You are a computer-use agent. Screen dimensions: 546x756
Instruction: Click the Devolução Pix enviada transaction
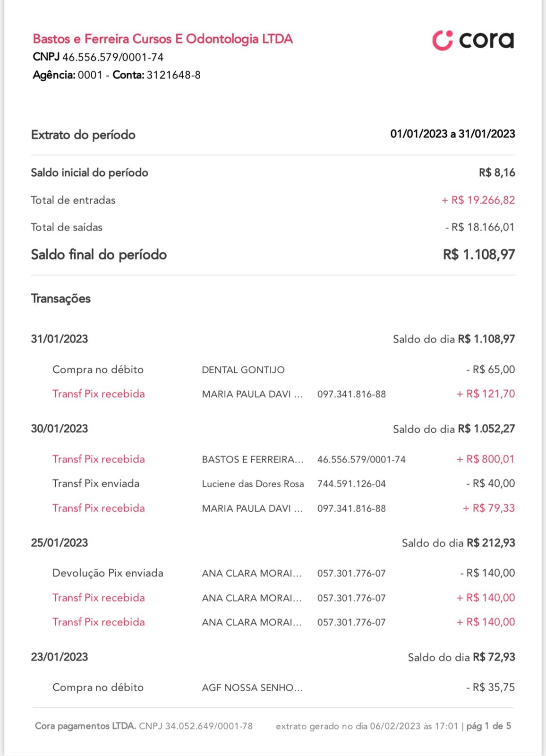point(108,573)
